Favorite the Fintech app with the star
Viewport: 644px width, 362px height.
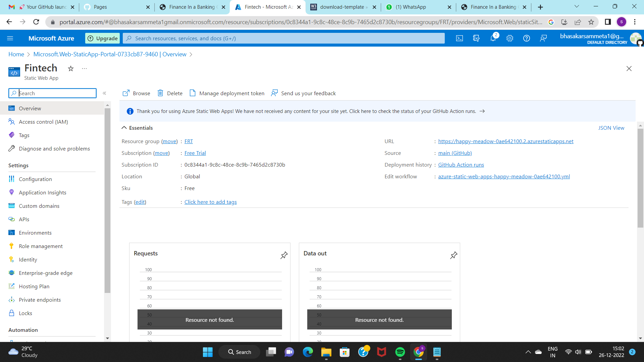(70, 68)
